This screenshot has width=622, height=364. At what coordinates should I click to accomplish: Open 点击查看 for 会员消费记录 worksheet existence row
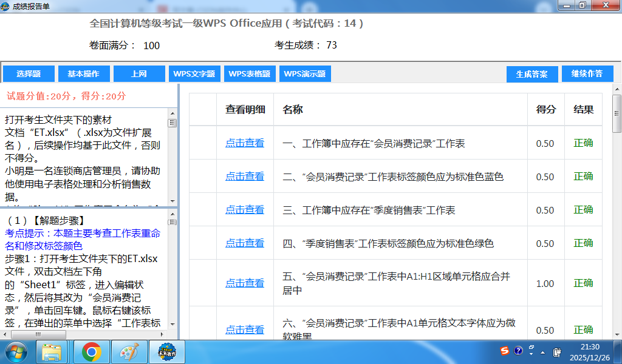pos(245,143)
